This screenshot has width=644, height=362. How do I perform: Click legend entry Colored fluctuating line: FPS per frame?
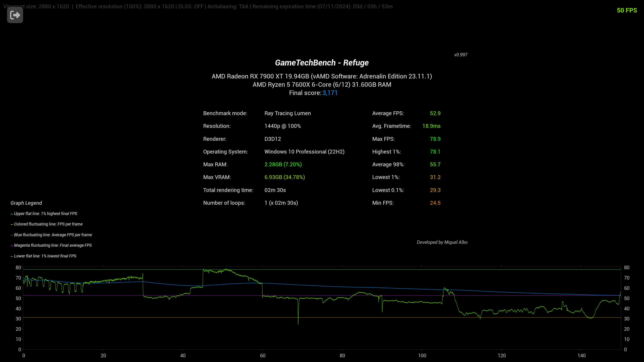tap(48, 224)
